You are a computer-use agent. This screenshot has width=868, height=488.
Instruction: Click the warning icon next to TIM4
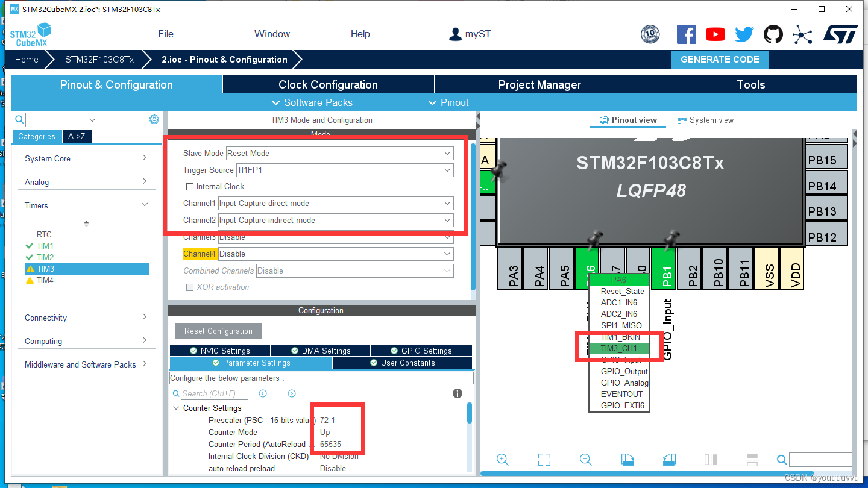pyautogui.click(x=30, y=280)
